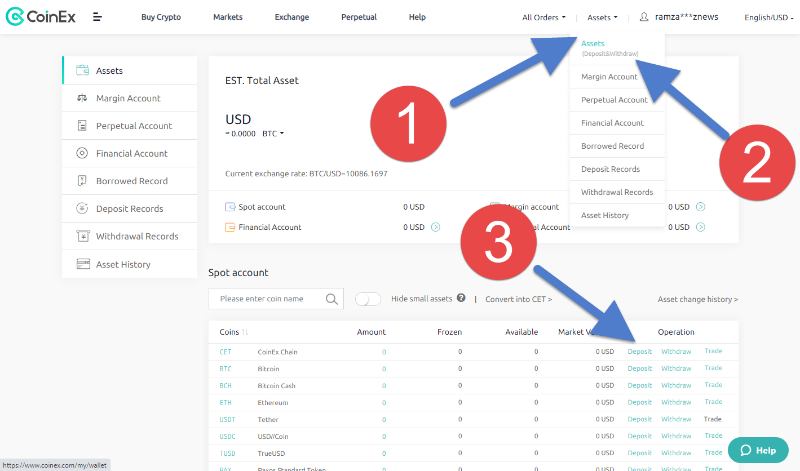Click the 'Ethereum' coin name text
The width and height of the screenshot is (800, 471).
click(272, 403)
